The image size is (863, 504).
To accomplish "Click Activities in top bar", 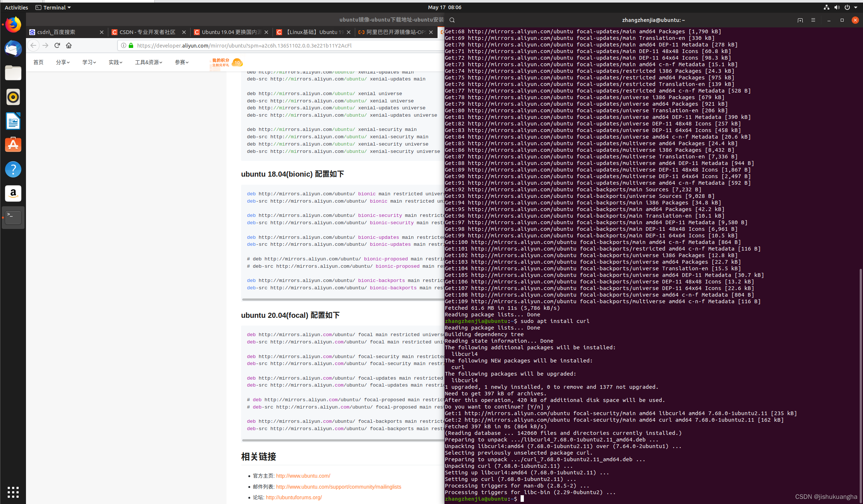I will [x=16, y=7].
